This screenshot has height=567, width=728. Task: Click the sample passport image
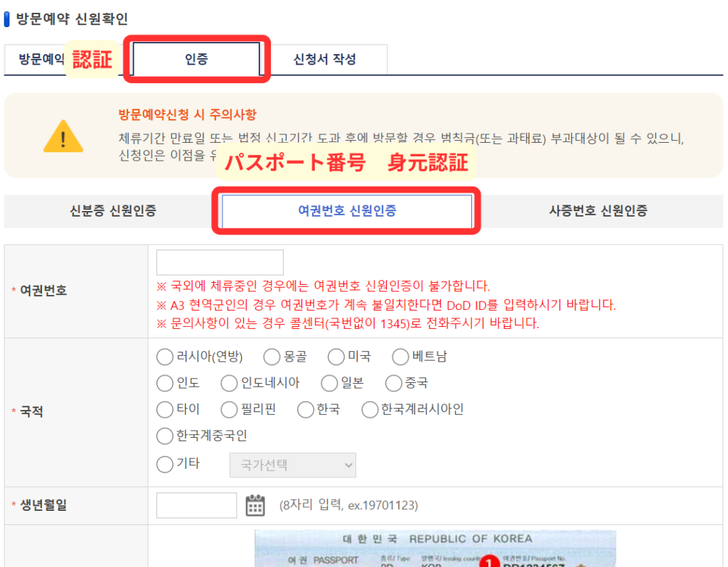click(435, 547)
